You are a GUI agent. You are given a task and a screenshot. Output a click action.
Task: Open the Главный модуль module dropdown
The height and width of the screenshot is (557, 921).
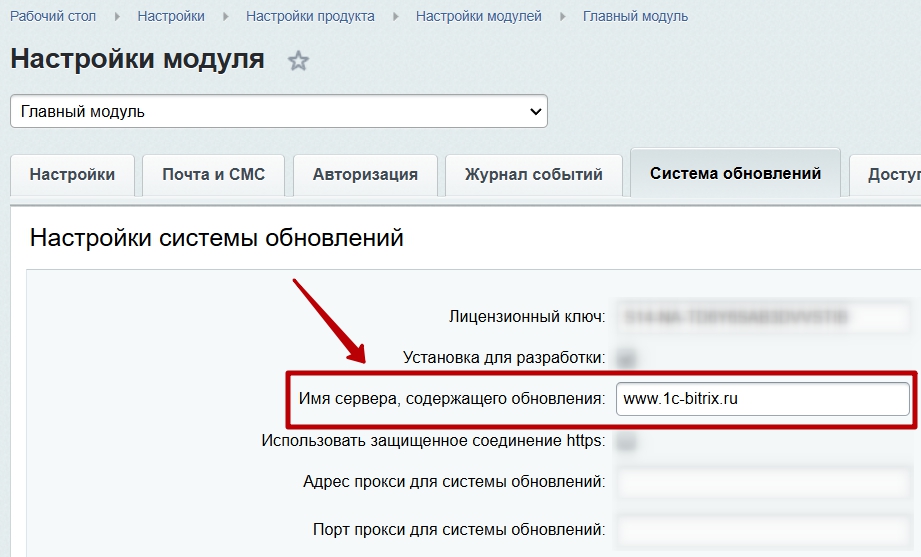[279, 112]
